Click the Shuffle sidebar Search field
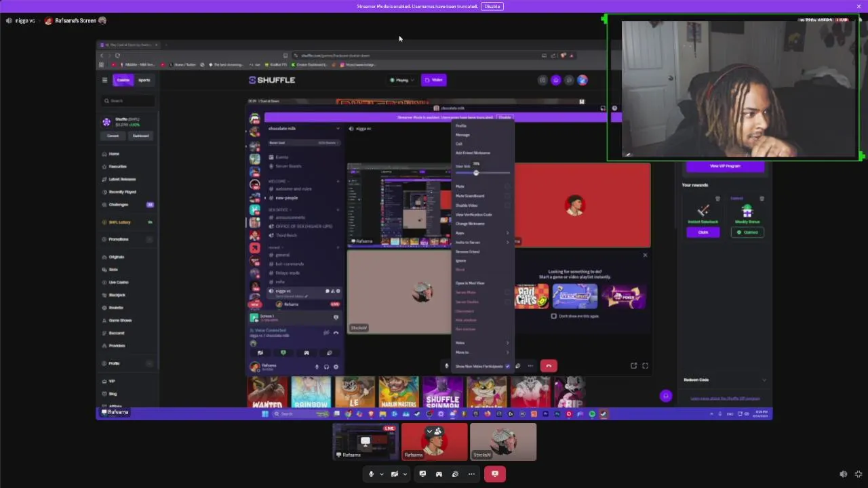The width and height of the screenshot is (868, 488). click(128, 100)
